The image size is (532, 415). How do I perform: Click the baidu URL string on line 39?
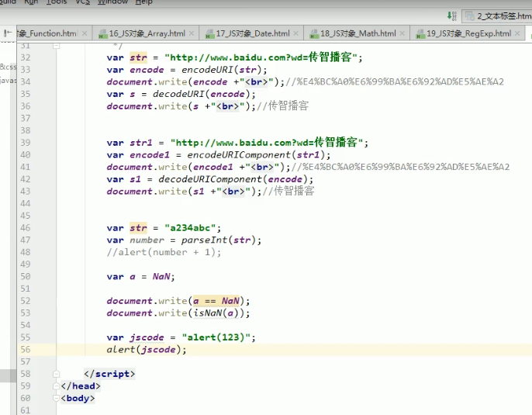[x=267, y=143]
